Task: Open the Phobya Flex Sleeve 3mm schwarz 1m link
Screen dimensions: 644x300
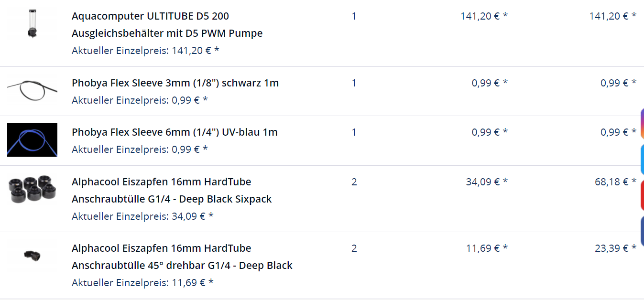Action: [x=175, y=83]
